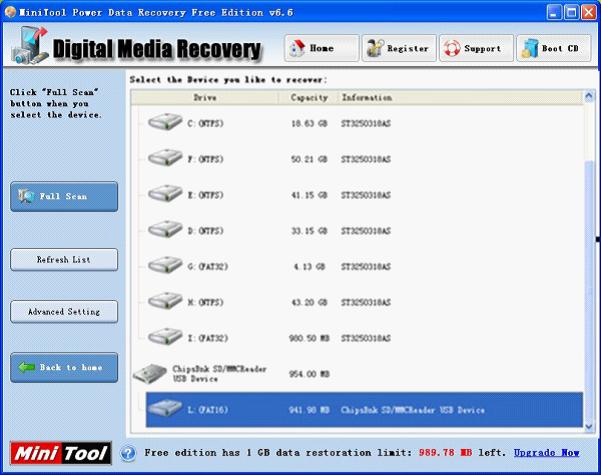Click the scroll up arrow of device list

pos(589,95)
